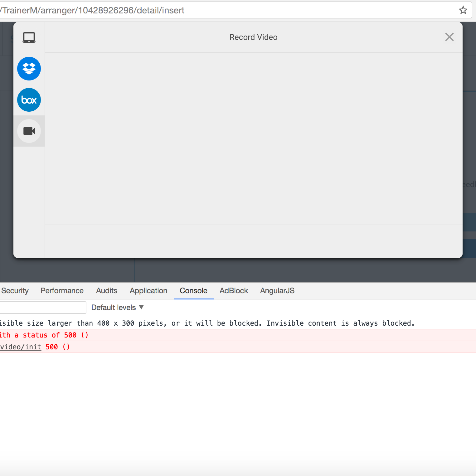Switch to the AngularJS tab
This screenshot has height=476, width=476.
pos(277,291)
